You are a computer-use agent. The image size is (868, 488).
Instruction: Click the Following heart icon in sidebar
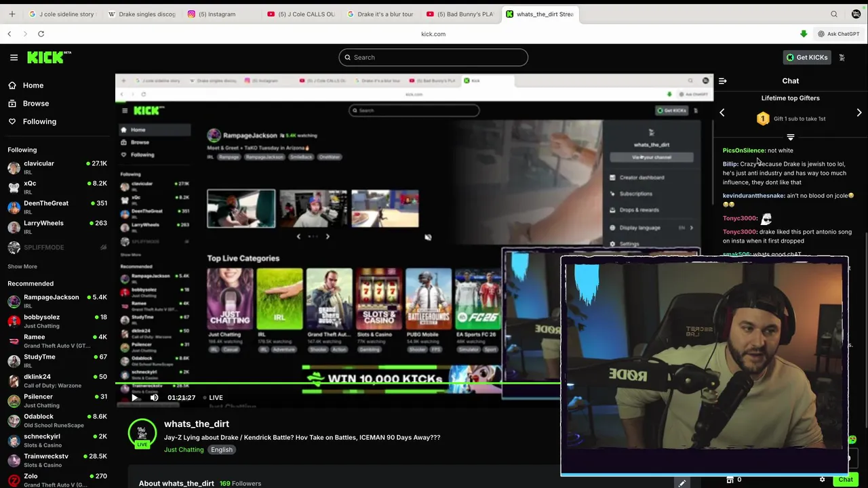(12, 121)
